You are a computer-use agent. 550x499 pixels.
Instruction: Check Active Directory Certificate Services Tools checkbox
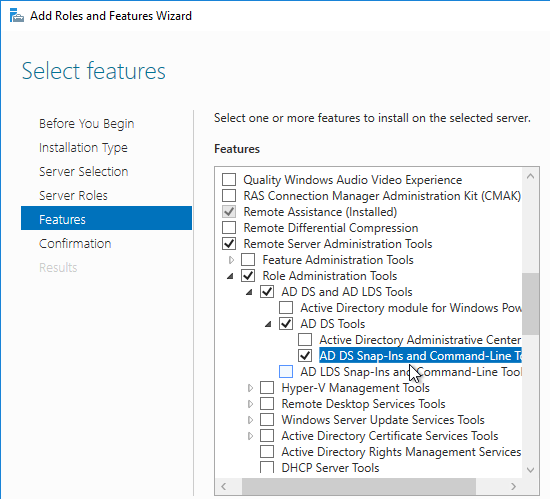(x=267, y=436)
